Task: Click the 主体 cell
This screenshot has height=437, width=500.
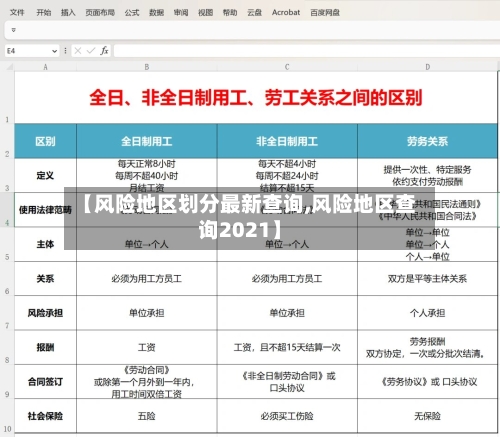Action: (46, 244)
